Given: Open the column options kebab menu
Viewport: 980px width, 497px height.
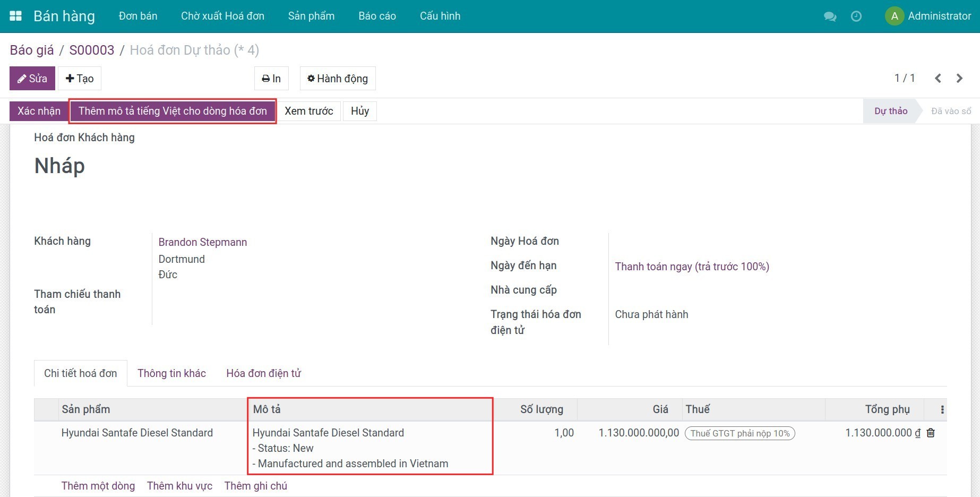Looking at the screenshot, I should click(x=942, y=409).
